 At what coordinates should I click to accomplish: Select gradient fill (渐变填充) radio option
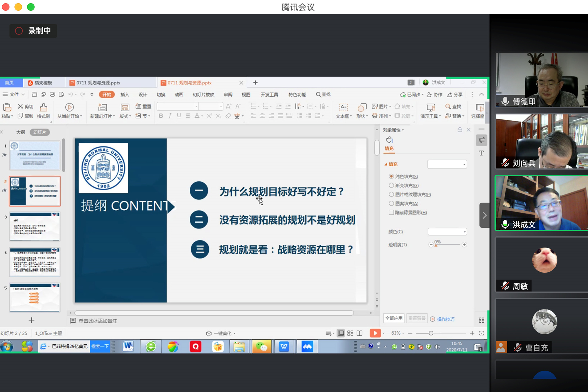391,185
